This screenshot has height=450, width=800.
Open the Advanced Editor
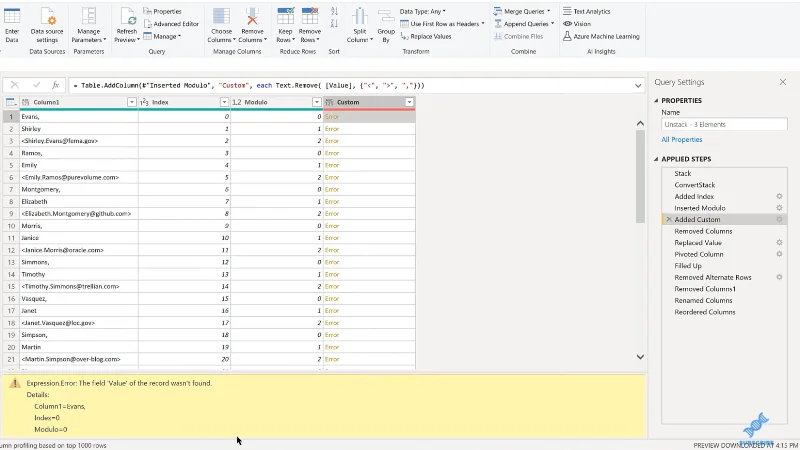(x=171, y=24)
